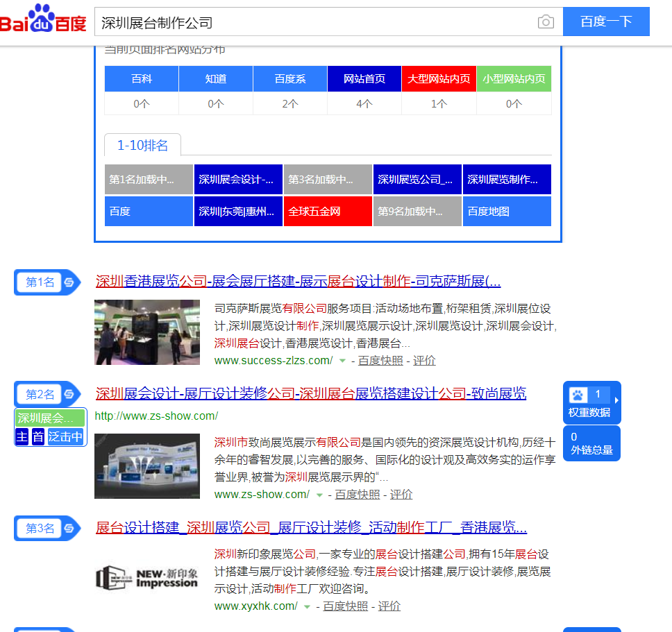Click the 第9名加载中 ranking cell

click(417, 211)
